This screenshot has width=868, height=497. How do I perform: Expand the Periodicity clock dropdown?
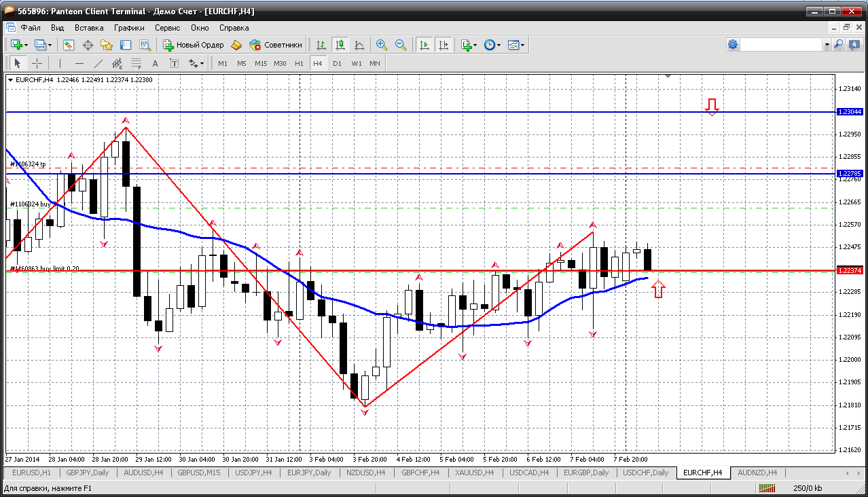[x=492, y=45]
